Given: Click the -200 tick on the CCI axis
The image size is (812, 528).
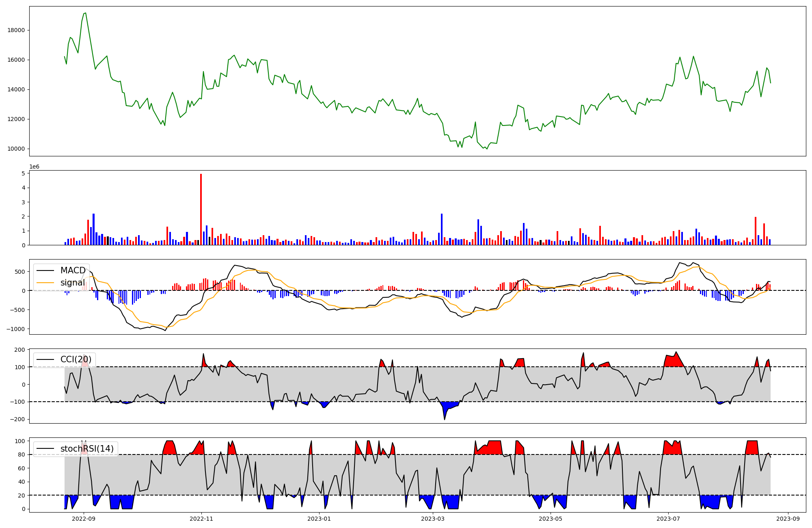Looking at the screenshot, I should (x=18, y=419).
